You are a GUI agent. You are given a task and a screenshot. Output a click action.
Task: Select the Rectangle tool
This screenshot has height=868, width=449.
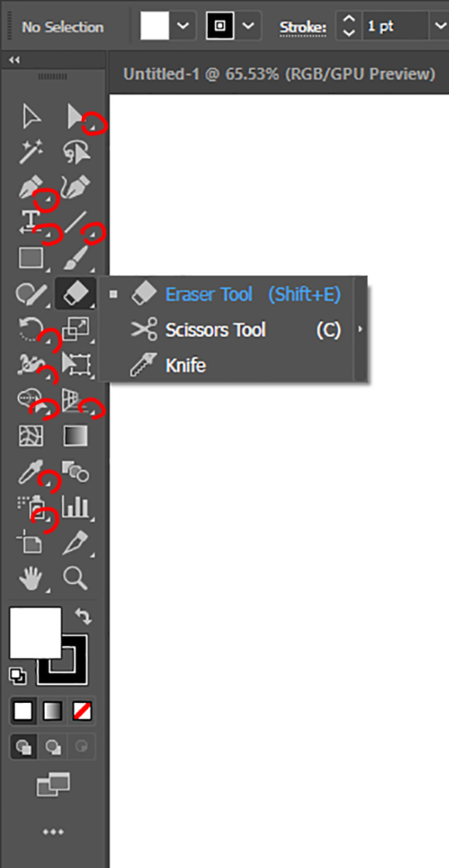(31, 258)
